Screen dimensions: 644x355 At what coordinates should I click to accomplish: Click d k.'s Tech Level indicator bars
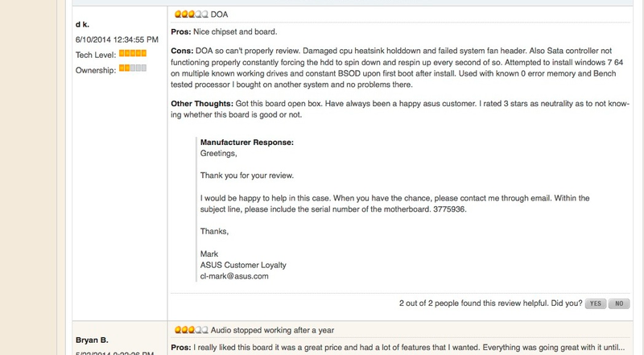coord(133,53)
